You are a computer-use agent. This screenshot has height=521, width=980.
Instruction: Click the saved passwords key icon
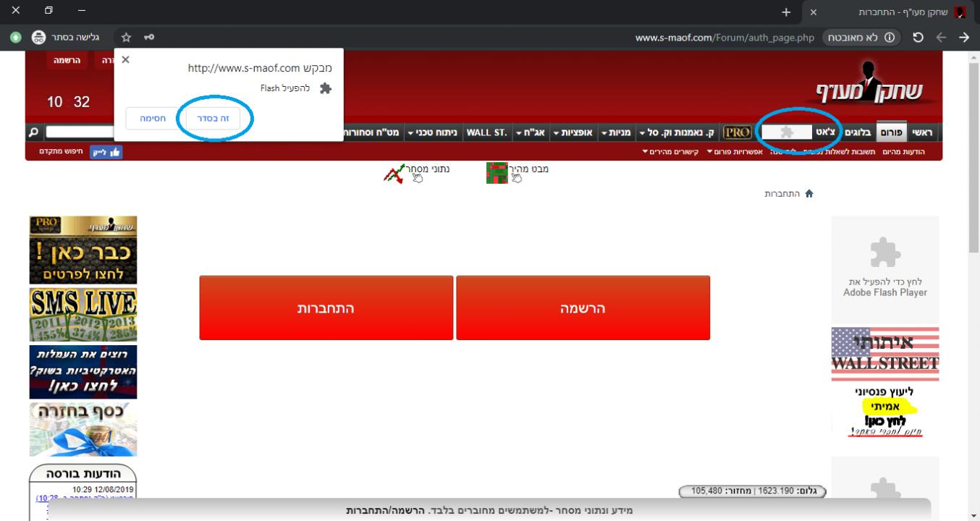click(150, 38)
